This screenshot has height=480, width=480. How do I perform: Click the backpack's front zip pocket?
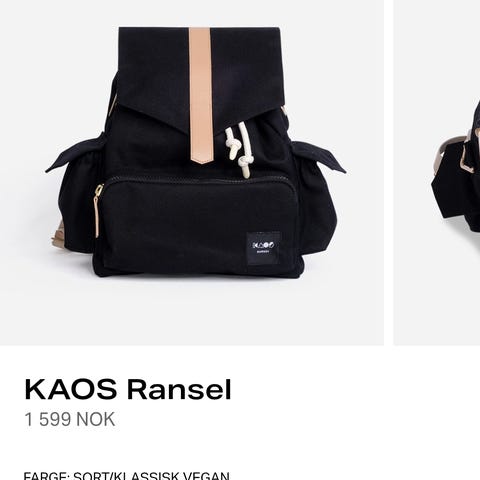click(x=198, y=227)
